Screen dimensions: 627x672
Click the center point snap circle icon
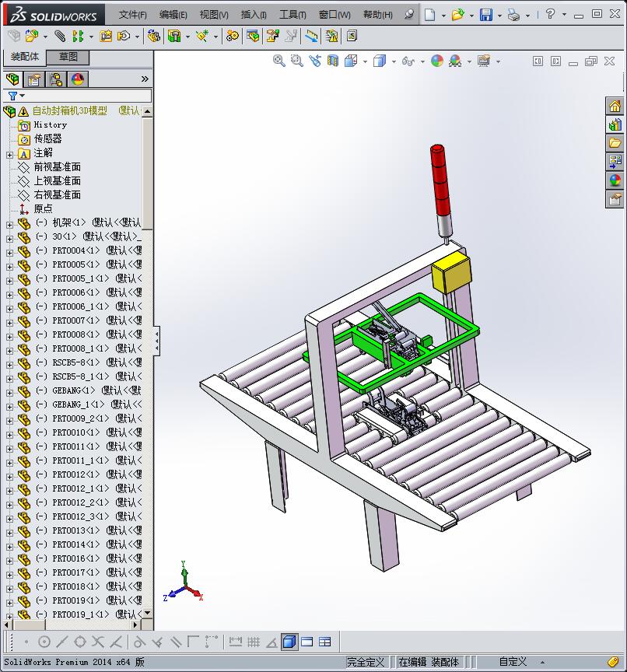(44, 642)
